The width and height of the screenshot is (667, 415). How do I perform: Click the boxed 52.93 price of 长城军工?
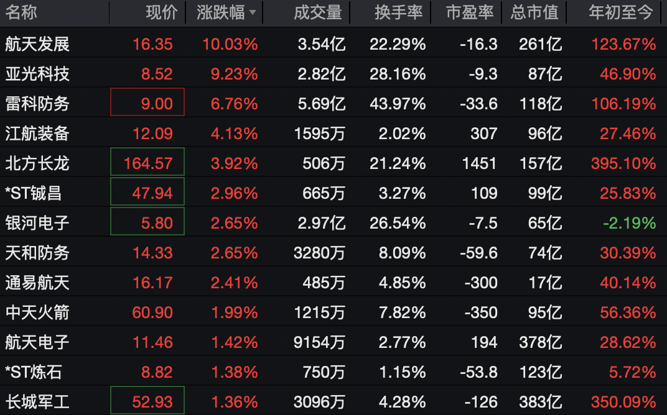click(x=148, y=401)
